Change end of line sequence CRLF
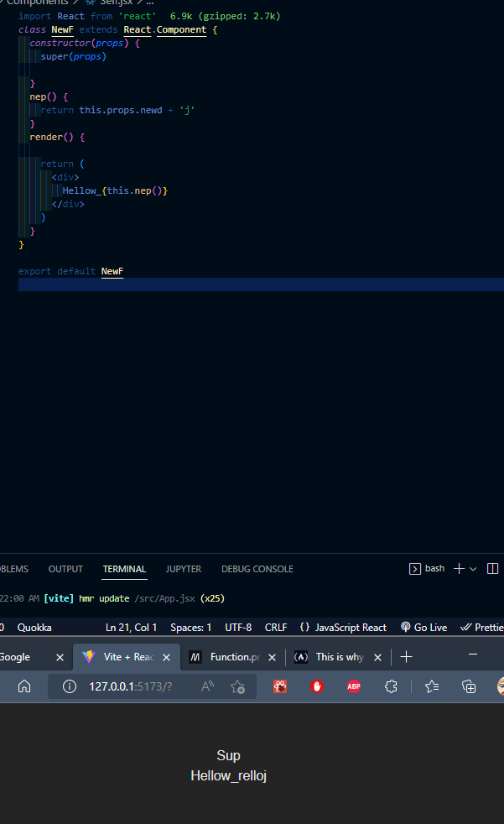The width and height of the screenshot is (504, 824). [x=276, y=628]
